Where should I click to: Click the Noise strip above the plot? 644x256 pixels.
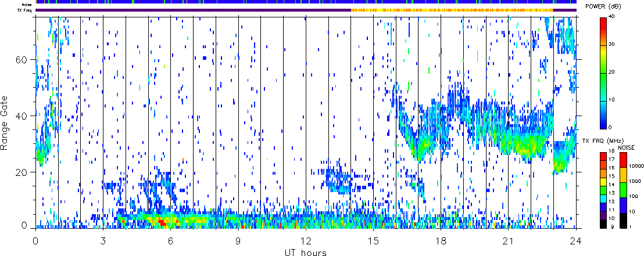[x=306, y=2]
